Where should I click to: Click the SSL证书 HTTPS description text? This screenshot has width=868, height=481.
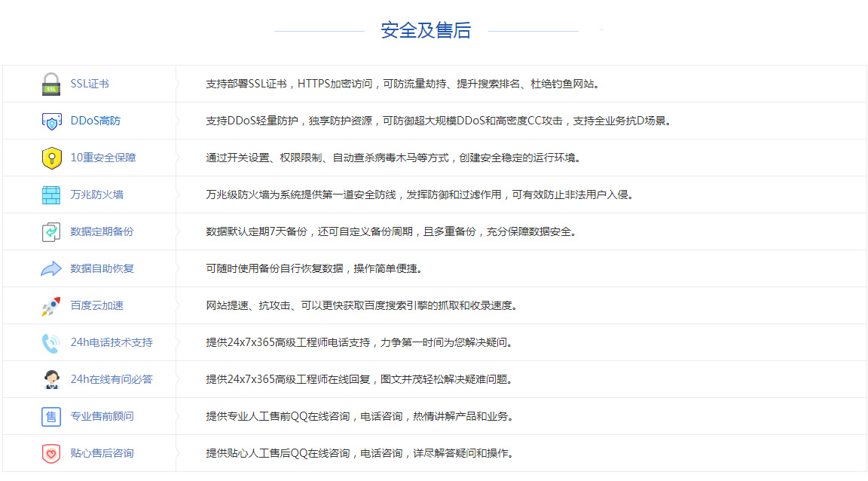coord(403,84)
